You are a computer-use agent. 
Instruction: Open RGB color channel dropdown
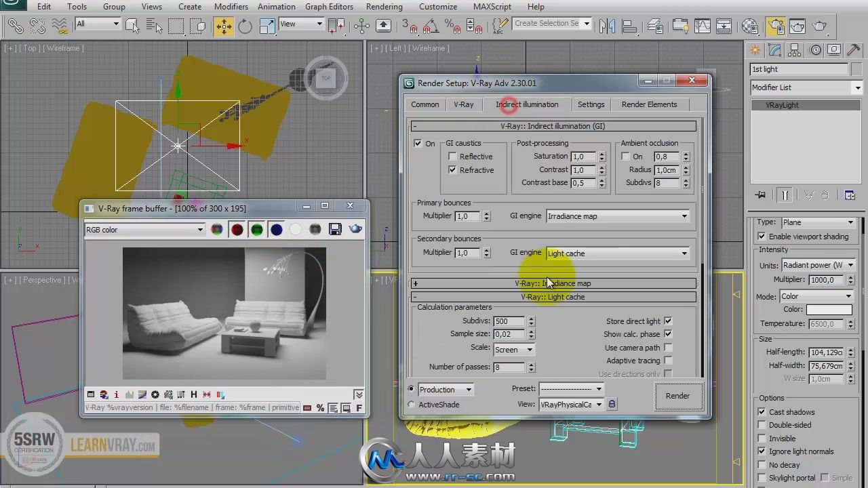tap(144, 230)
